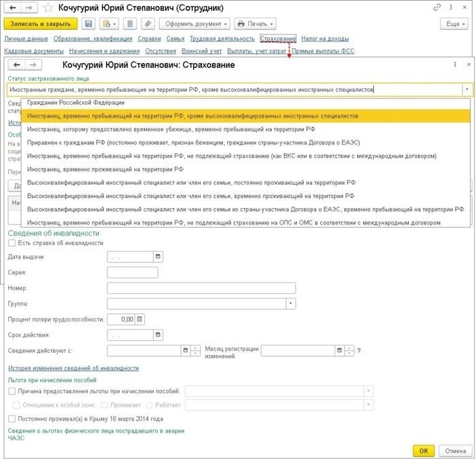Open the Еще menu

(454, 24)
